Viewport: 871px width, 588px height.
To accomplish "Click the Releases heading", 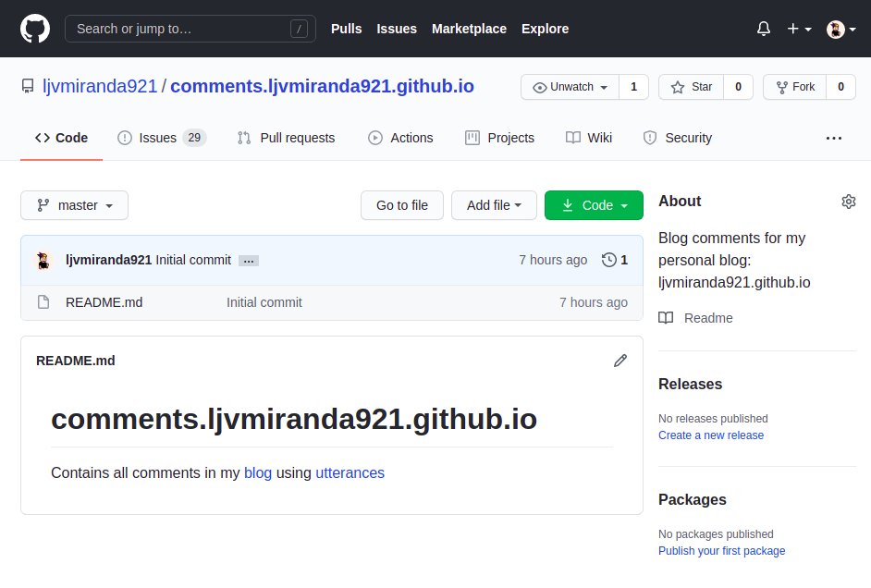I will point(691,385).
